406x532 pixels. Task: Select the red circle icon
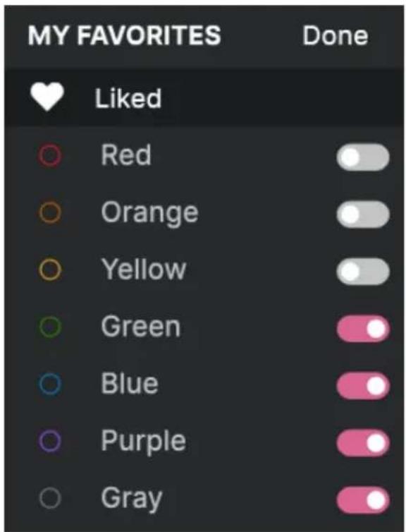pos(50,155)
